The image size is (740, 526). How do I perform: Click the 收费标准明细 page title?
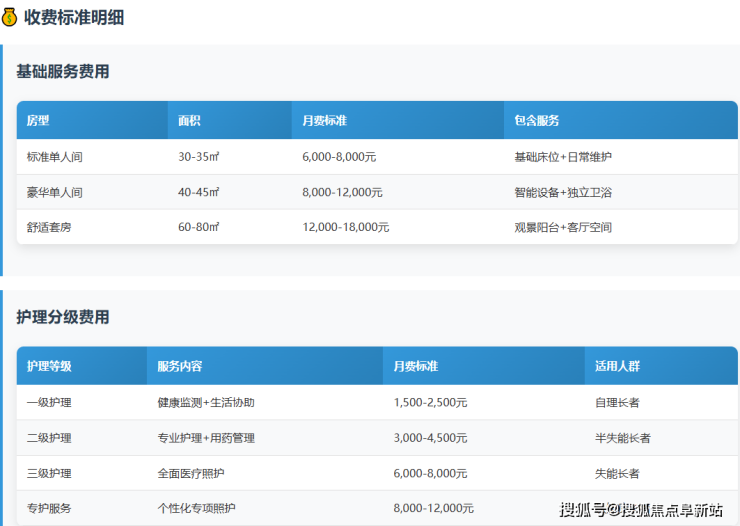[x=74, y=17]
